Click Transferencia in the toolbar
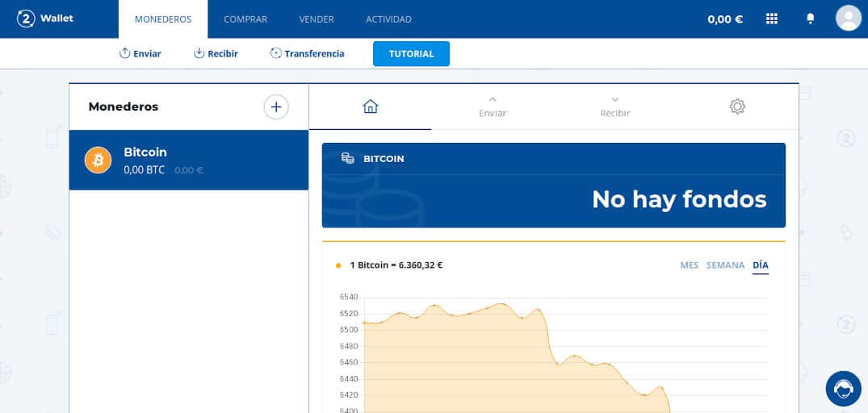868x413 pixels. 308,53
